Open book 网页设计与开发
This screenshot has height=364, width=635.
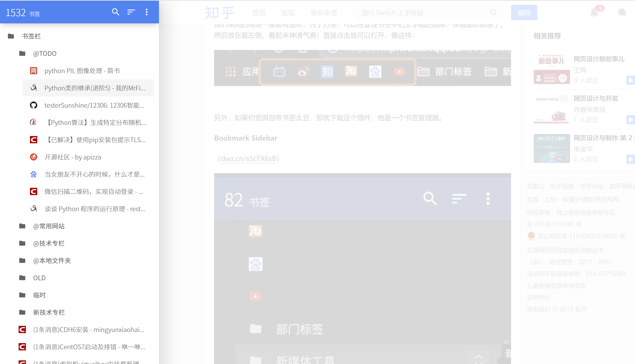pos(596,99)
